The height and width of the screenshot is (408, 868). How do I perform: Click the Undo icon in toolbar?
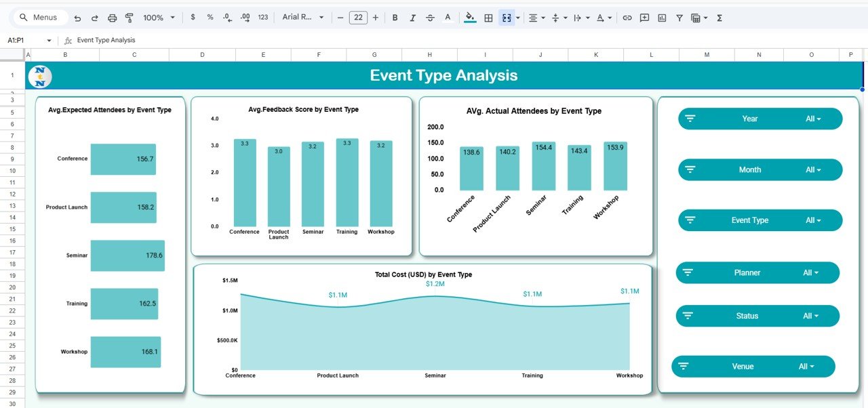click(77, 18)
